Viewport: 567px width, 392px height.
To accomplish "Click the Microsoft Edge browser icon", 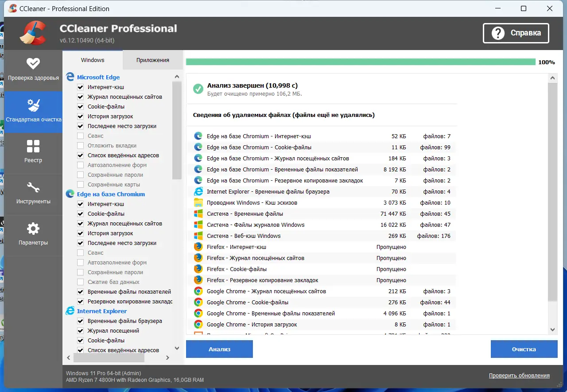I will coord(70,77).
